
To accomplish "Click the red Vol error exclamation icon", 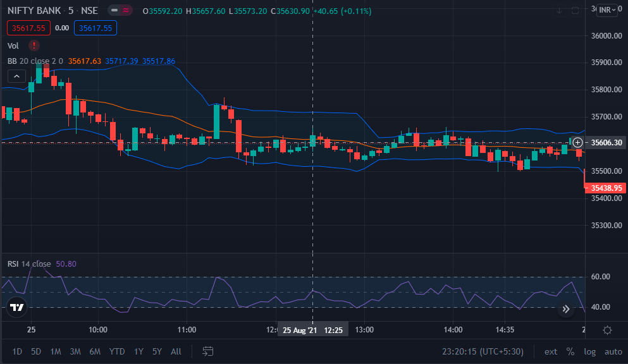I will (x=34, y=45).
